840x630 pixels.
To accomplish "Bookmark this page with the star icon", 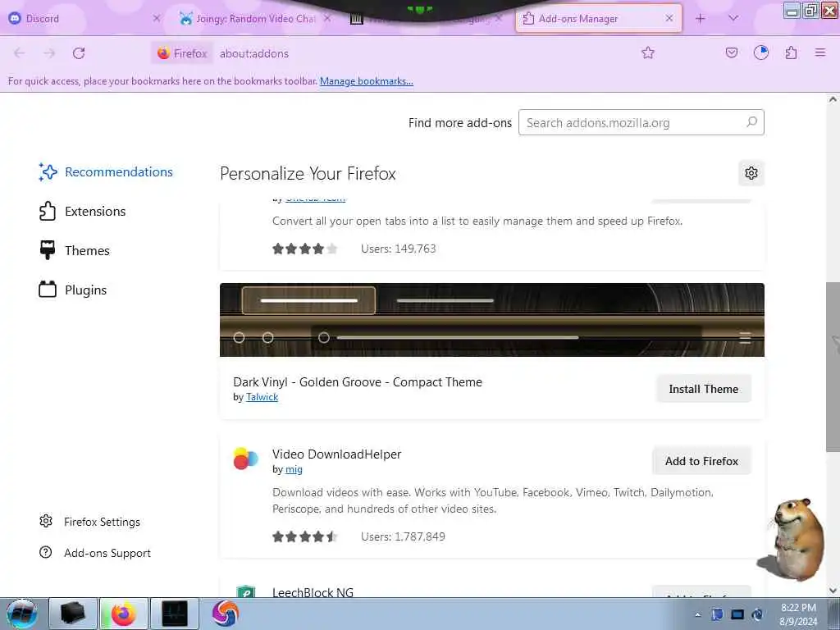I will 648,52.
